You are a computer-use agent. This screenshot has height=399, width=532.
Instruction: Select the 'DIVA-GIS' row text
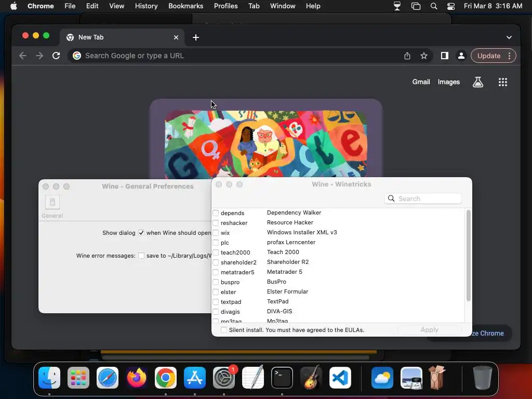280,311
